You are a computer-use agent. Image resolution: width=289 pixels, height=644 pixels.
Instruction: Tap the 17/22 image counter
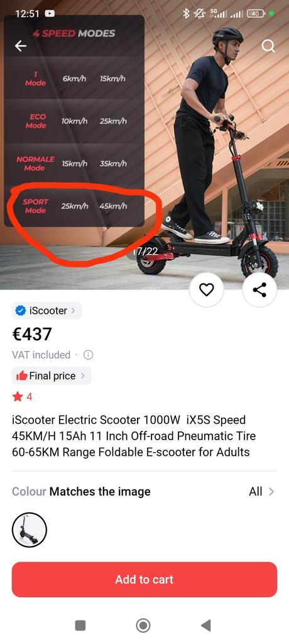(x=145, y=252)
